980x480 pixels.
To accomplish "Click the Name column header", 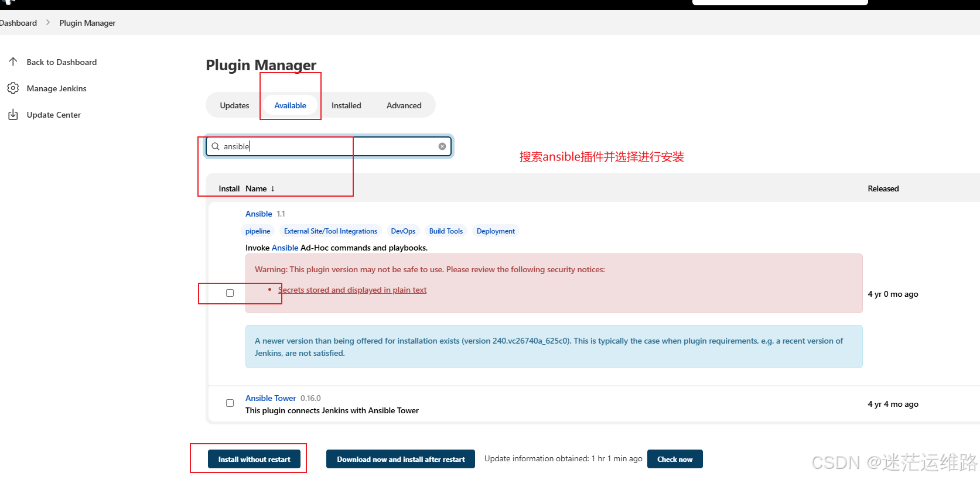I will tap(256, 188).
